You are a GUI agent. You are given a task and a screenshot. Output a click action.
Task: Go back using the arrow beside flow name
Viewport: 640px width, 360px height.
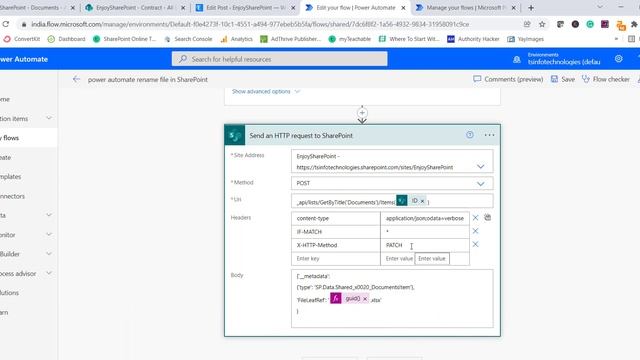(76, 79)
